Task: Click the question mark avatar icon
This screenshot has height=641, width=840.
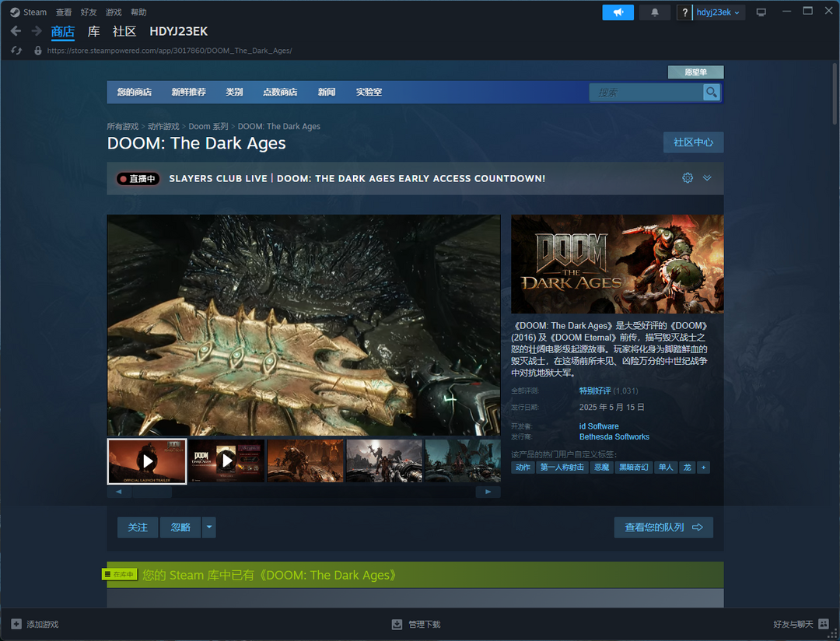Action: click(684, 12)
